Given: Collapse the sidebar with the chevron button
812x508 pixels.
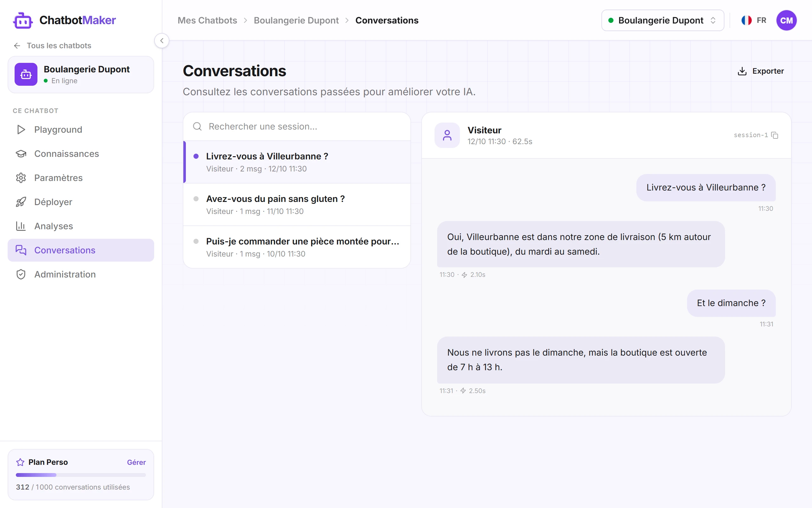Looking at the screenshot, I should coord(162,41).
